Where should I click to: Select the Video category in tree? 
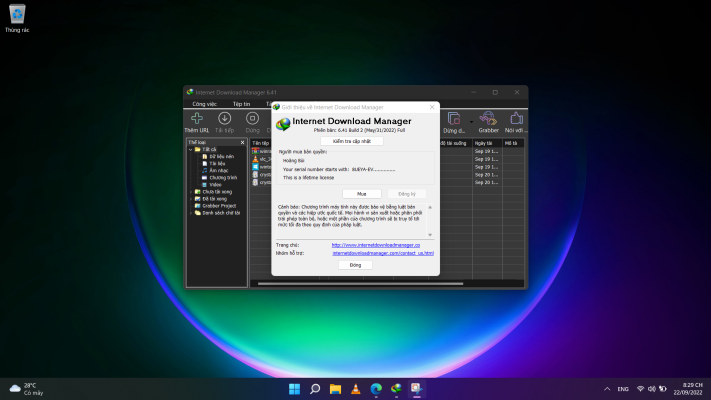tap(217, 184)
